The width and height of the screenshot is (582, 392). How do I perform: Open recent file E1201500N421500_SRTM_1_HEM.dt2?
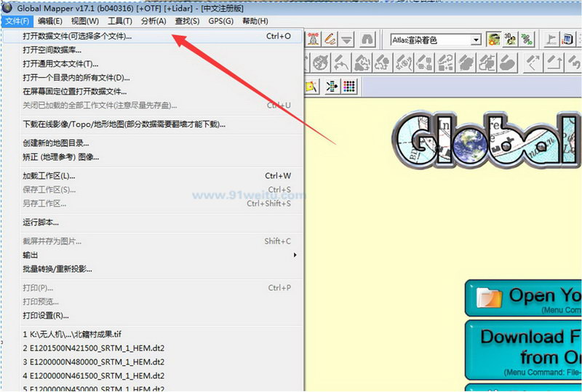coord(153,348)
